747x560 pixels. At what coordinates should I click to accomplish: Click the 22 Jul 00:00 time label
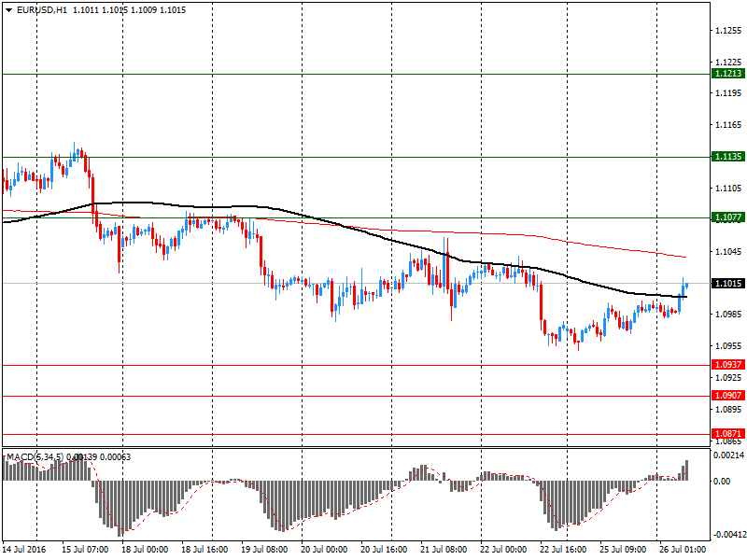(x=503, y=549)
